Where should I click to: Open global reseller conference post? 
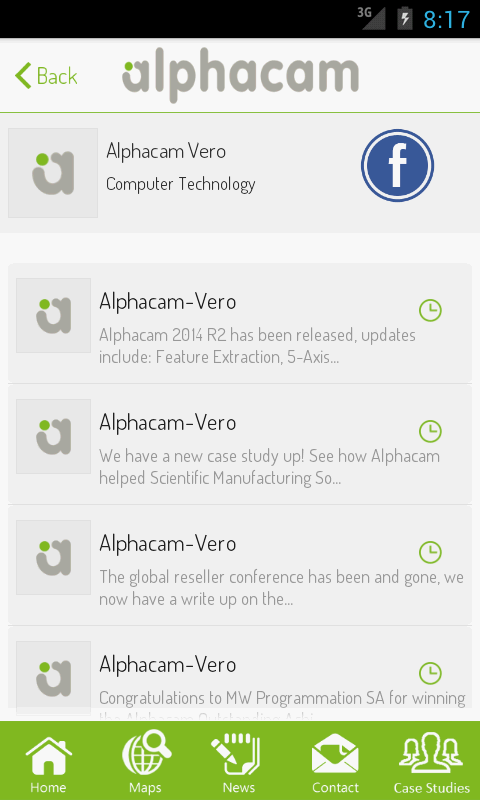point(240,565)
